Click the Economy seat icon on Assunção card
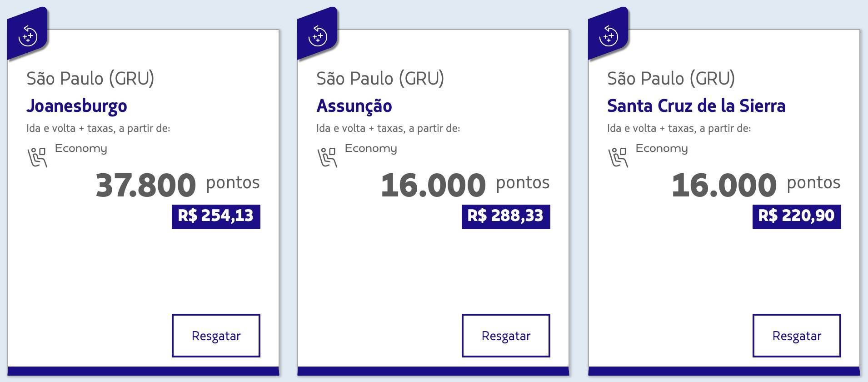The height and width of the screenshot is (382, 868). coord(327,157)
